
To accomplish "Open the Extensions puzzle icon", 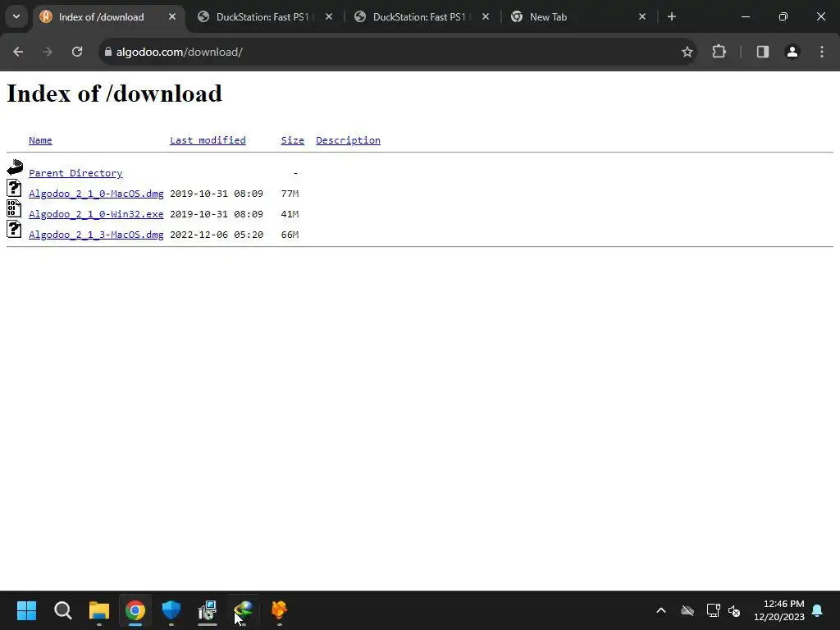I will (719, 52).
